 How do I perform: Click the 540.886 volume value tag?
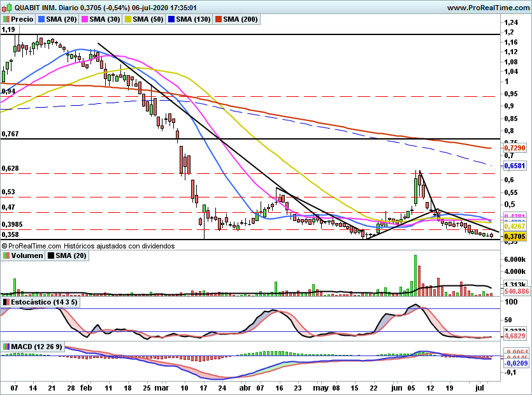pyautogui.click(x=516, y=291)
